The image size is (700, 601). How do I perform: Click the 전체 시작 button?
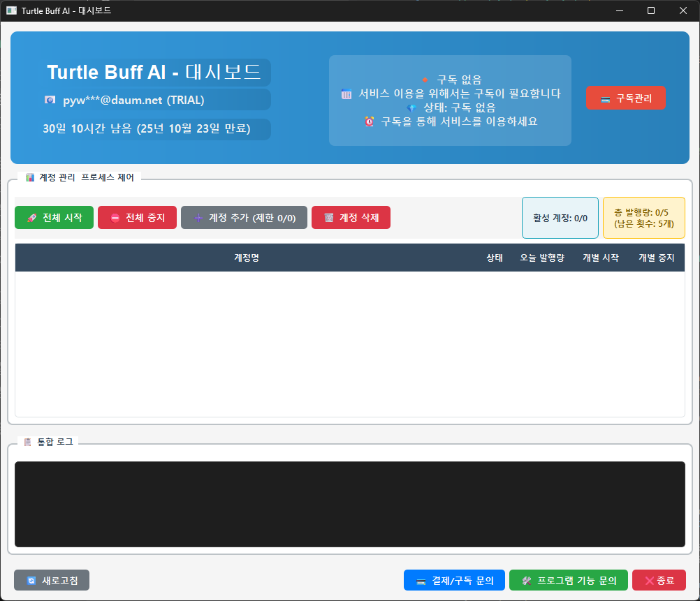tap(54, 217)
